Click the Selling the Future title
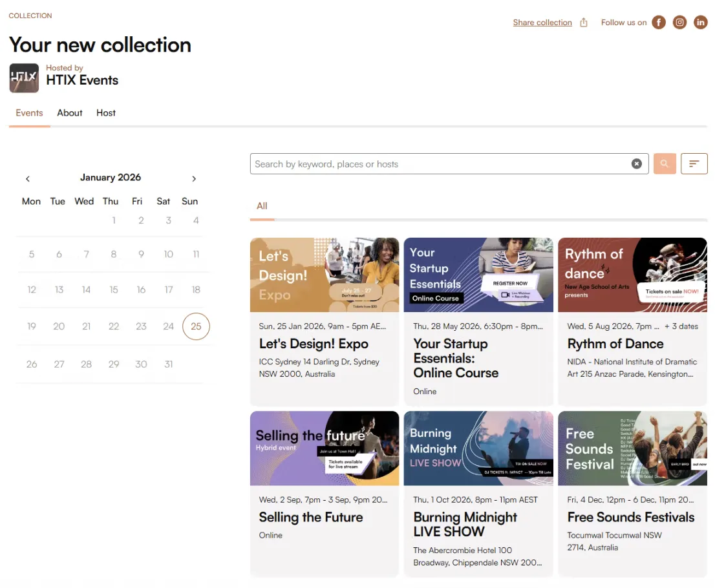 310,518
